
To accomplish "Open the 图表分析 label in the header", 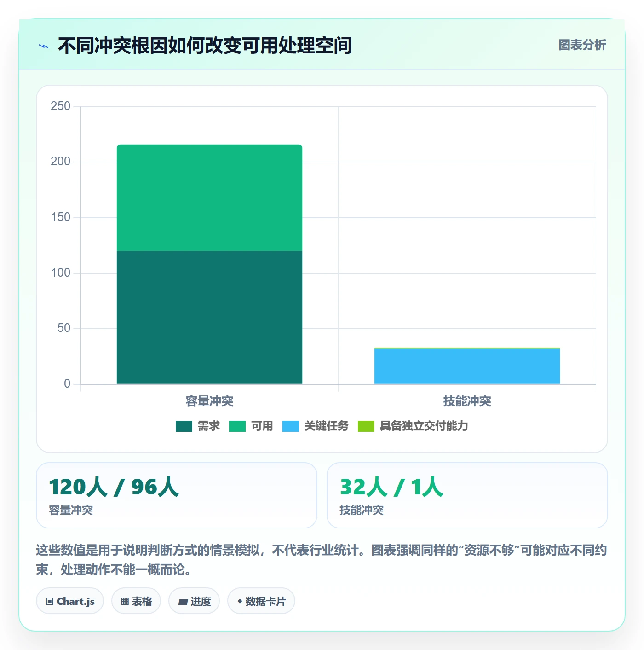I will coord(582,45).
